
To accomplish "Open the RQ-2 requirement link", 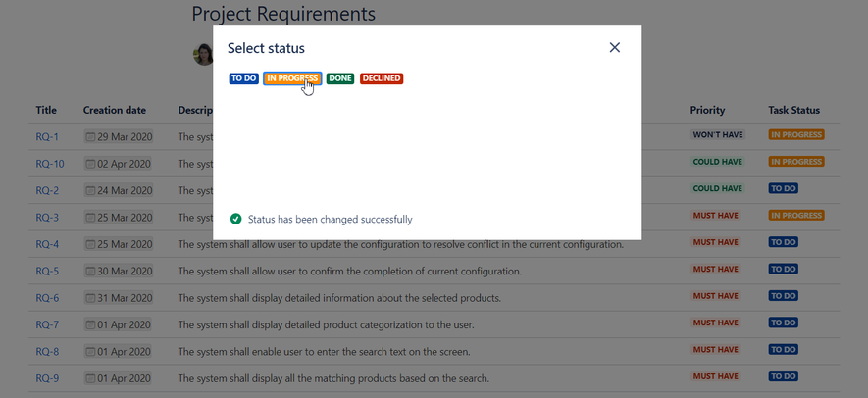I will (x=47, y=190).
